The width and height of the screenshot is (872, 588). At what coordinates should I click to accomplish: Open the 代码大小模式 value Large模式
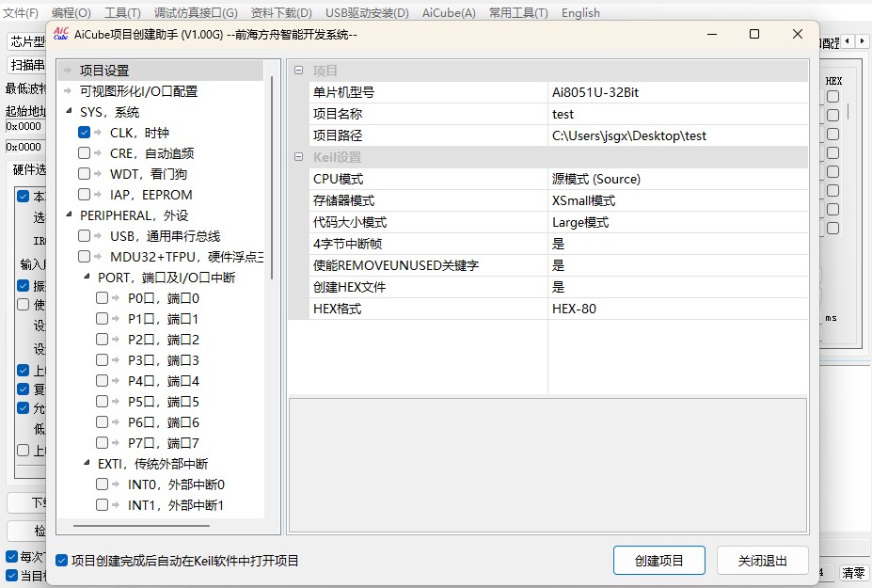pyautogui.click(x=678, y=223)
